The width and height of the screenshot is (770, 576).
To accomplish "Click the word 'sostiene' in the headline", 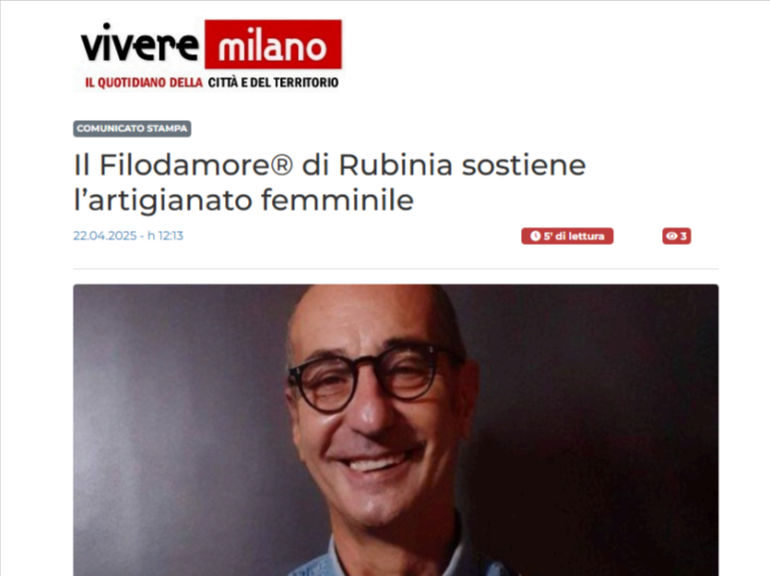I will coord(524,165).
